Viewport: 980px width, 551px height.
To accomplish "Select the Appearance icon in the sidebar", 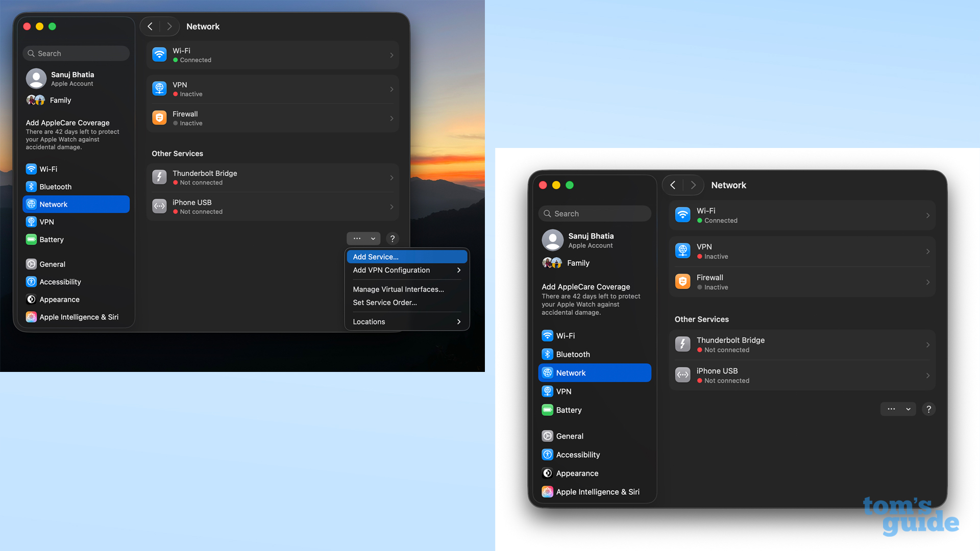I will pyautogui.click(x=31, y=299).
